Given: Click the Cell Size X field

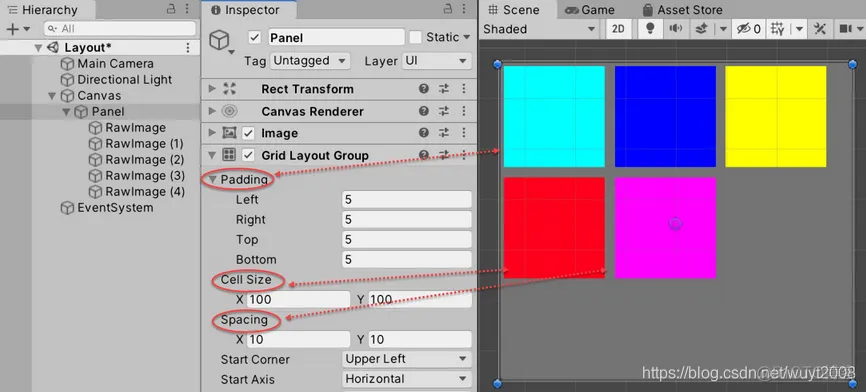Looking at the screenshot, I should click(298, 299).
